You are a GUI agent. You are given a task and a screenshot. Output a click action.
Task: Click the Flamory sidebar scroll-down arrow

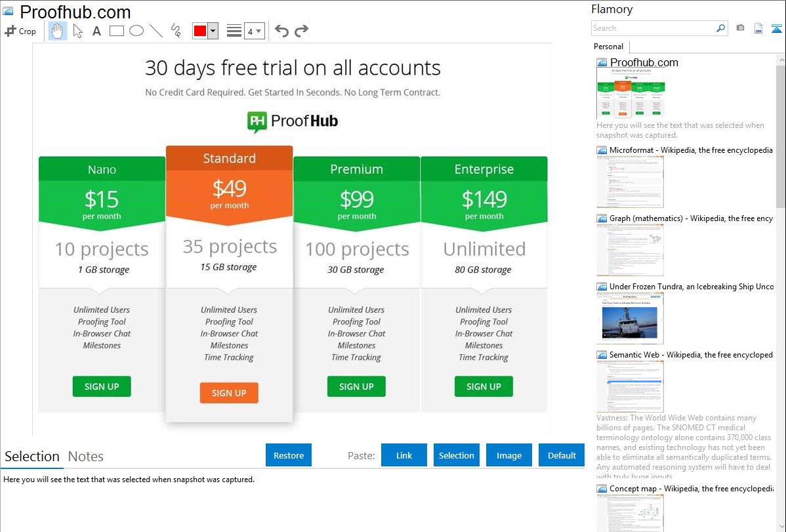click(x=781, y=527)
